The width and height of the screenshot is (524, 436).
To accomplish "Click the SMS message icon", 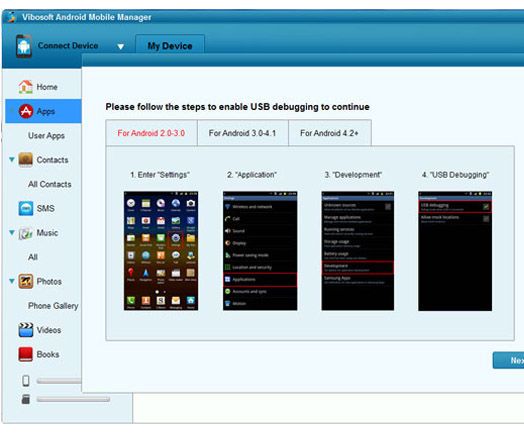I will point(26,208).
